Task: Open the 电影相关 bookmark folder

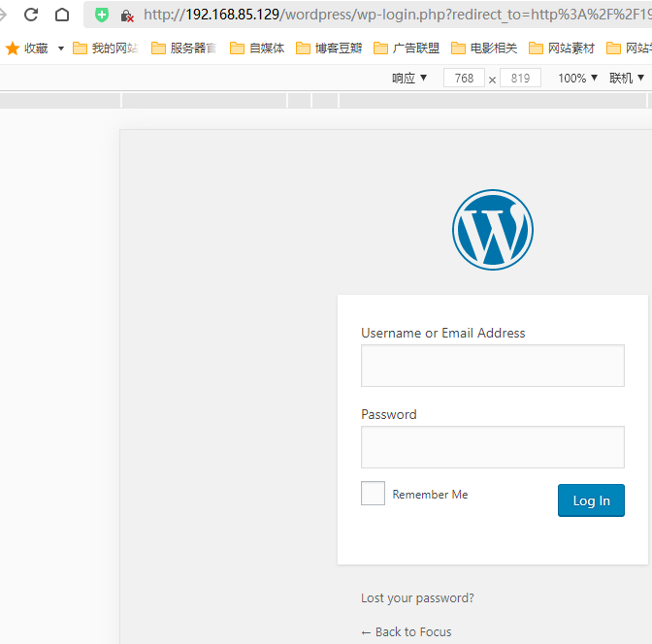Action: (483, 48)
